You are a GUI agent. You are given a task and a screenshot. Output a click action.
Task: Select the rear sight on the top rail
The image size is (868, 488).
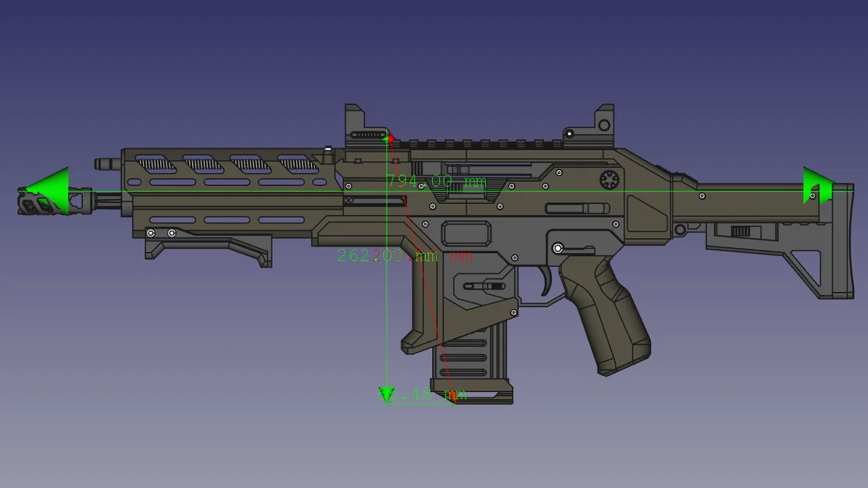click(x=590, y=125)
